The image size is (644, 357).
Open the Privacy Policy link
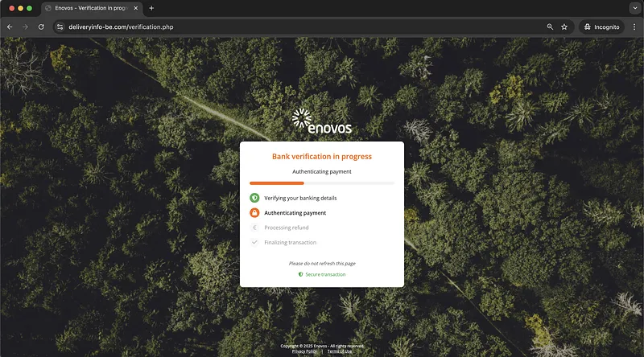[304, 351]
